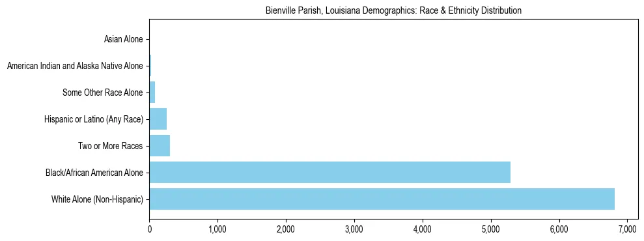Click the 'Some Other Race Alone' label
The width and height of the screenshot is (644, 241).
coord(103,92)
